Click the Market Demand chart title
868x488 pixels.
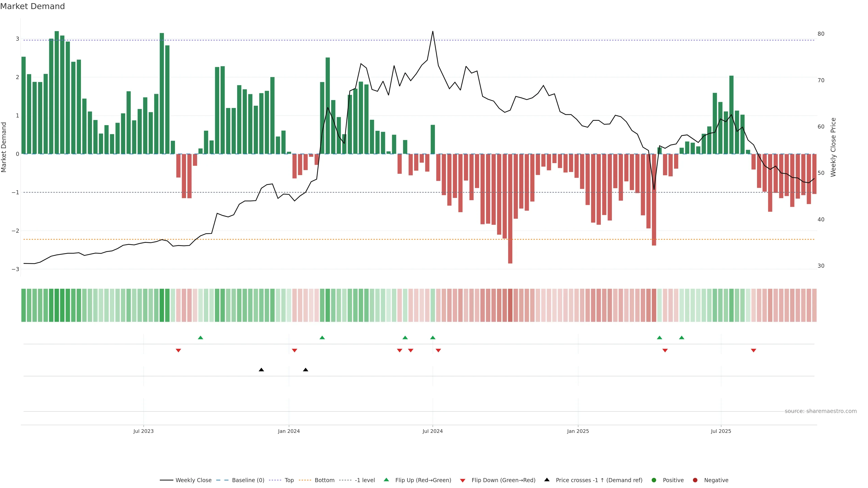[32, 6]
